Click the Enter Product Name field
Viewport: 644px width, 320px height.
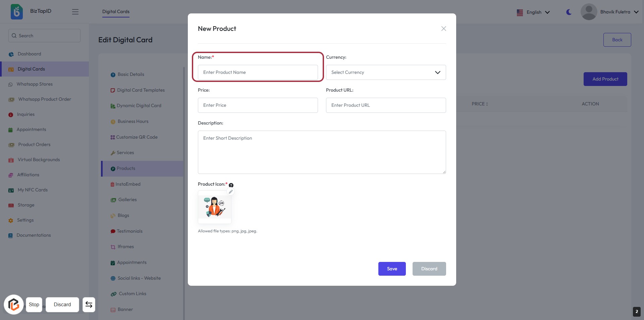pos(258,73)
